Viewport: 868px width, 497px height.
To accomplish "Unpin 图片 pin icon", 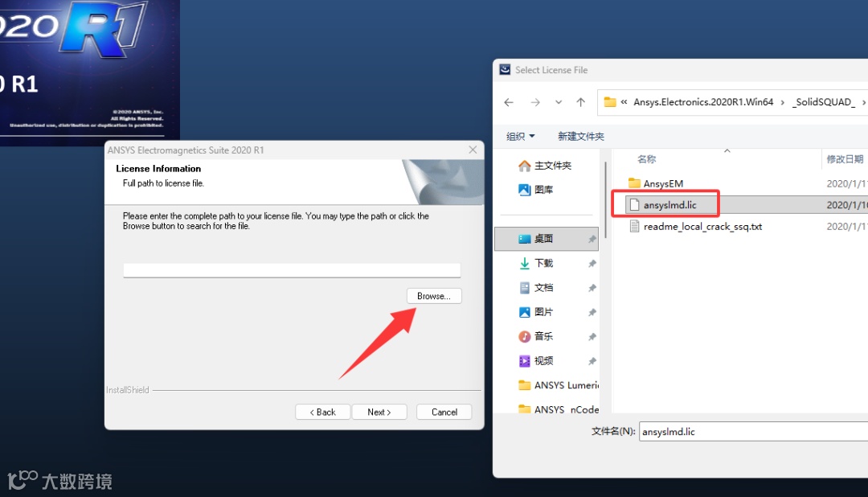I will 592,312.
